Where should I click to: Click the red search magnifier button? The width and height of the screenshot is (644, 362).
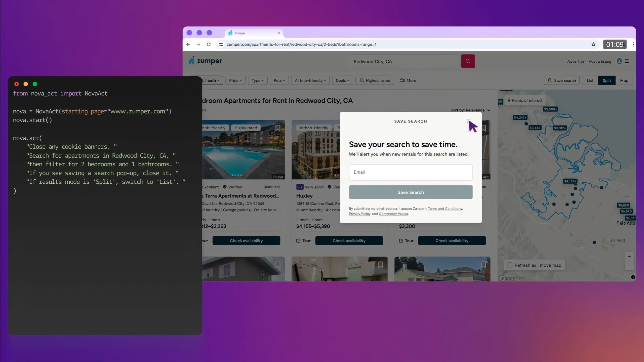(468, 61)
